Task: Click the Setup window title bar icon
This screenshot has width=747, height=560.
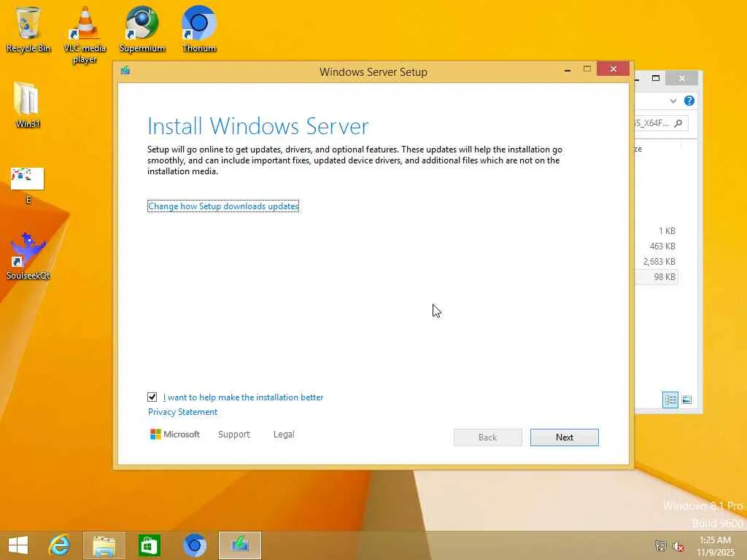Action: tap(125, 71)
